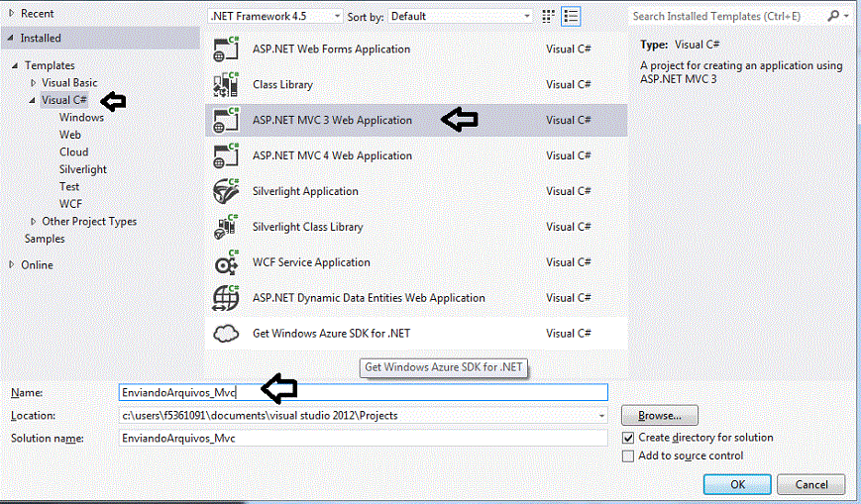Select Class Library template name
This screenshot has height=504, width=861.
tap(282, 84)
